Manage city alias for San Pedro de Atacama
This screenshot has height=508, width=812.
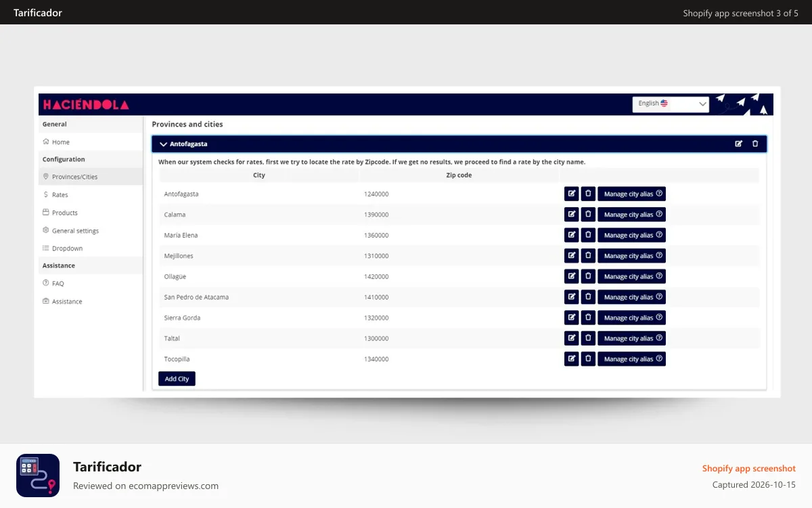631,297
